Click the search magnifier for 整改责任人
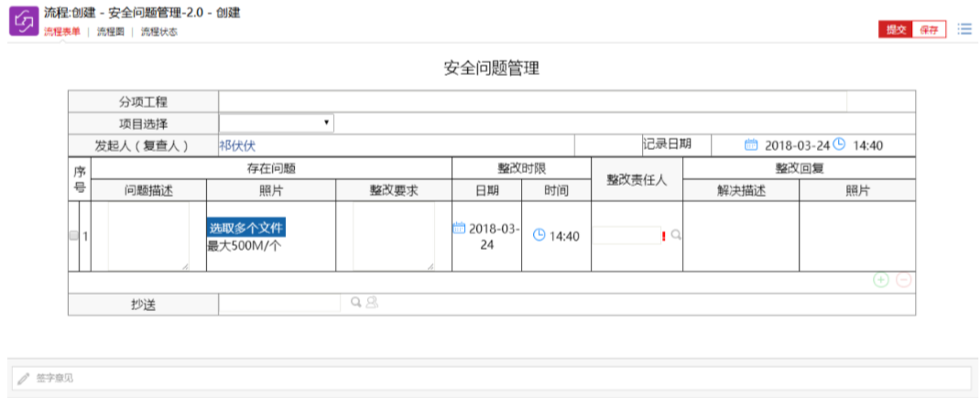Viewport: 980px width, 398px height. point(676,235)
